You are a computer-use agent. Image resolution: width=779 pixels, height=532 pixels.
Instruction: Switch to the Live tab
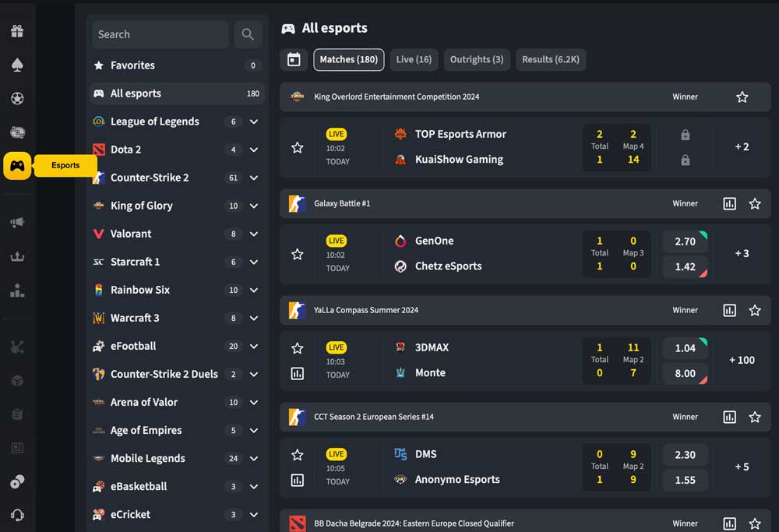(414, 59)
